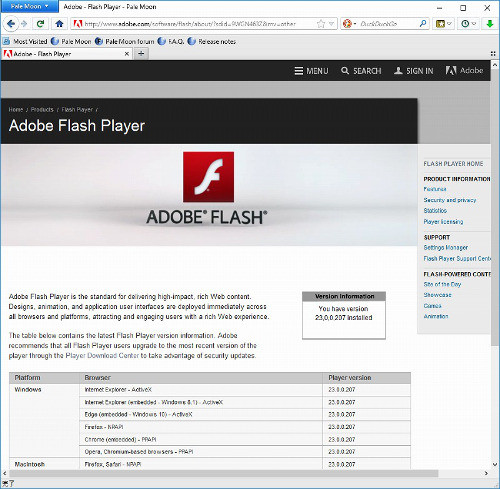
Task: Click the horizontal scrollbar left arrow
Action: click(4, 473)
